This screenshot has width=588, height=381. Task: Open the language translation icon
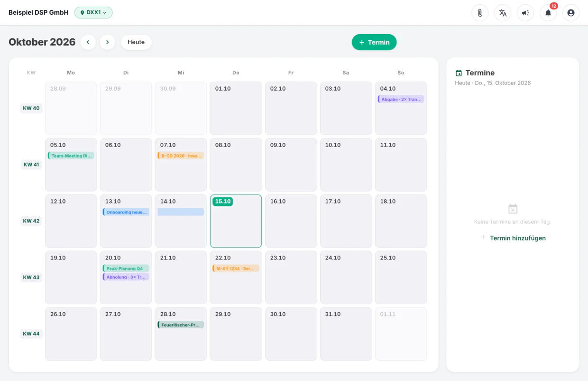pyautogui.click(x=503, y=13)
